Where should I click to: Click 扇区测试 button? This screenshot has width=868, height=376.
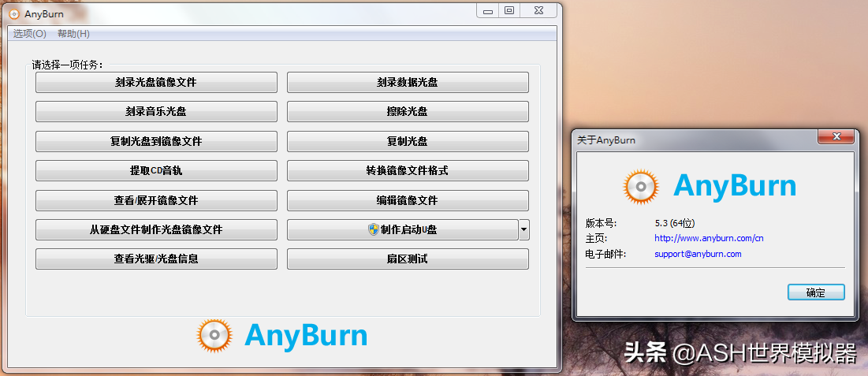(x=408, y=259)
